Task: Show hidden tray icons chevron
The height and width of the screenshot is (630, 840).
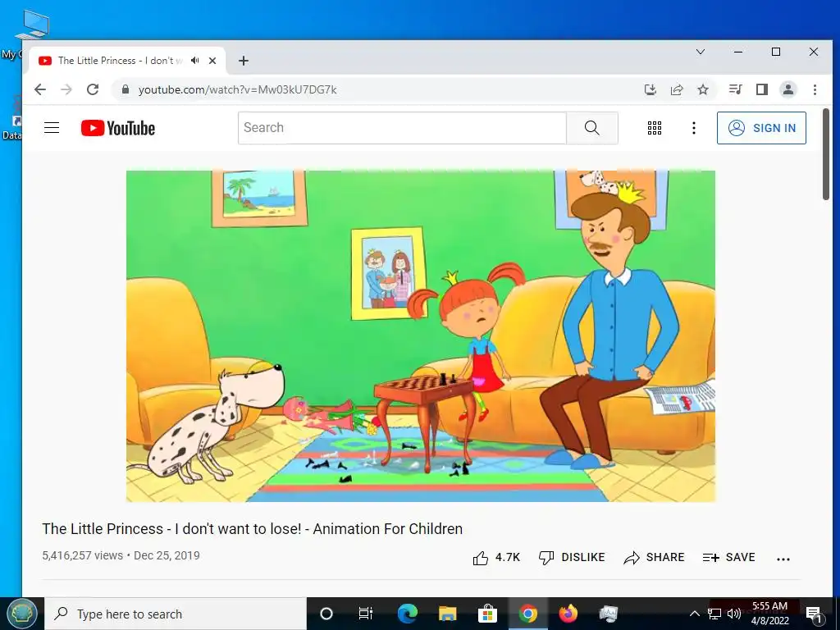Action: point(694,614)
